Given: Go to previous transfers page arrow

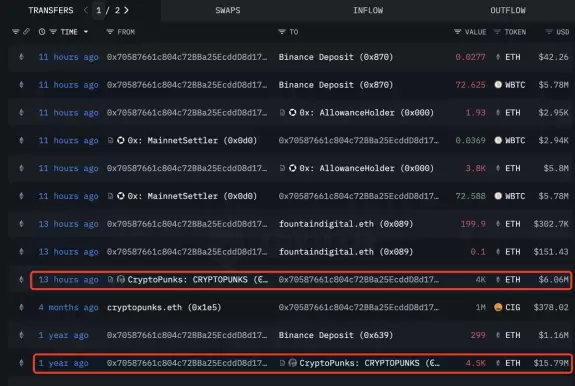Looking at the screenshot, I should (86, 10).
